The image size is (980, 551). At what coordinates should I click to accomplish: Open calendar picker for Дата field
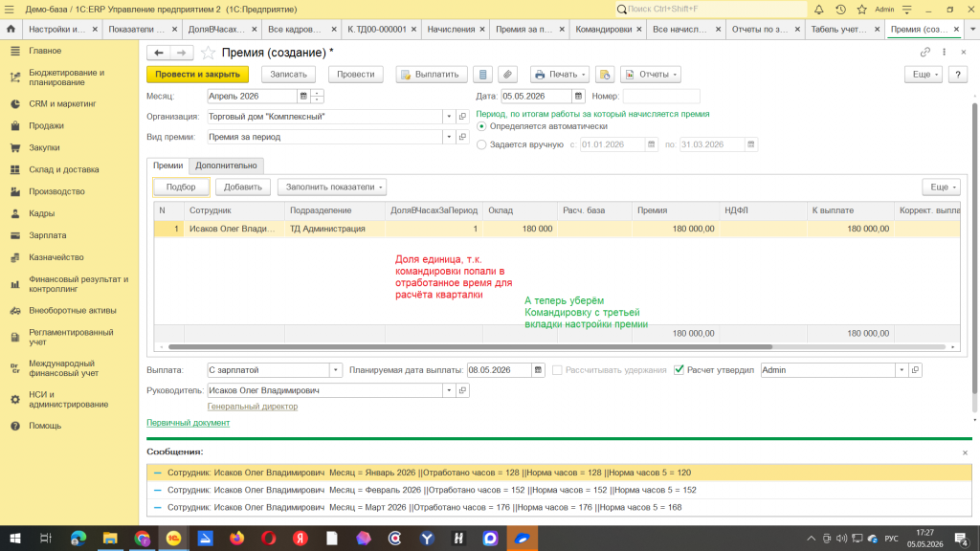coord(579,97)
